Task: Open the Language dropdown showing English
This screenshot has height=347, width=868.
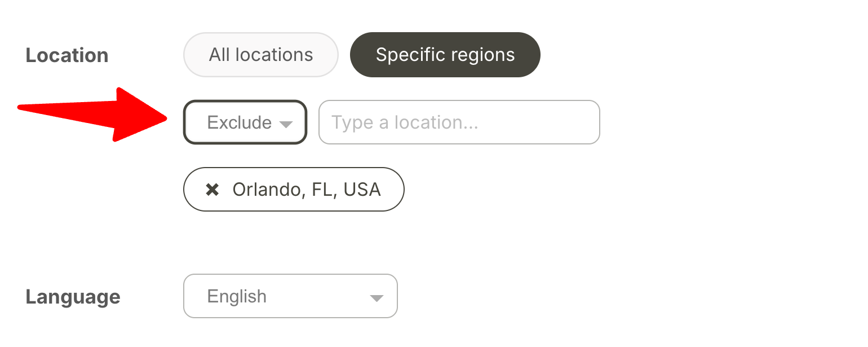Action: pyautogui.click(x=290, y=296)
